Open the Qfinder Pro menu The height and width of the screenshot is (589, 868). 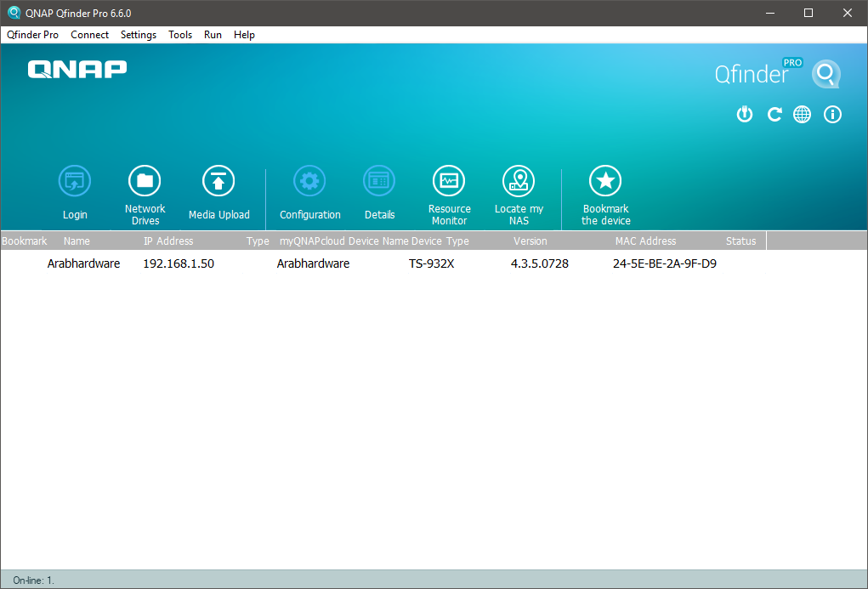click(32, 35)
